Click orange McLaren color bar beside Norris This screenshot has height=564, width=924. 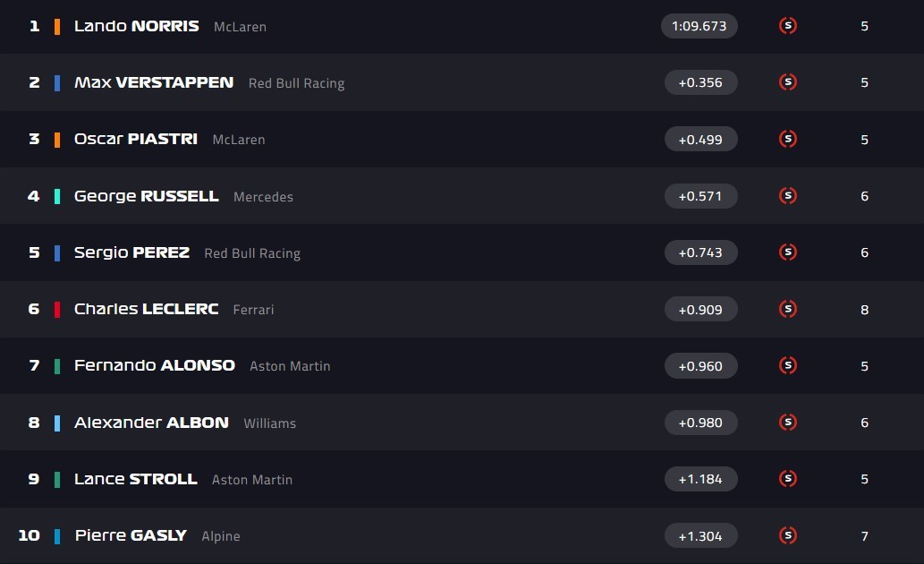[57, 26]
